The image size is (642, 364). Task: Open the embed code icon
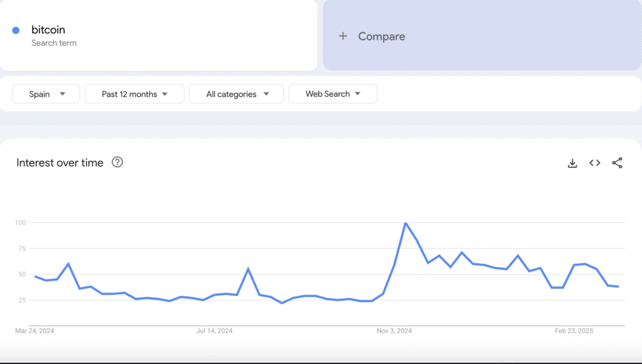(x=594, y=163)
